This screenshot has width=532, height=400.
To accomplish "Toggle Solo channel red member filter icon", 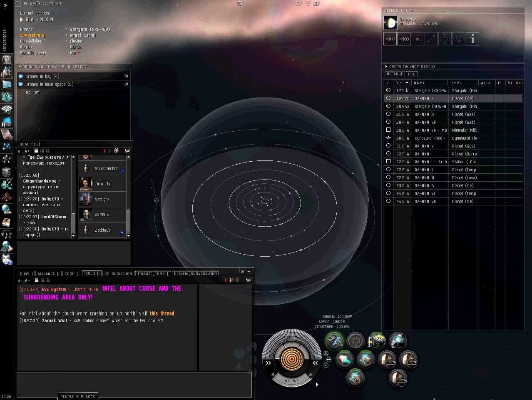I will point(226,280).
